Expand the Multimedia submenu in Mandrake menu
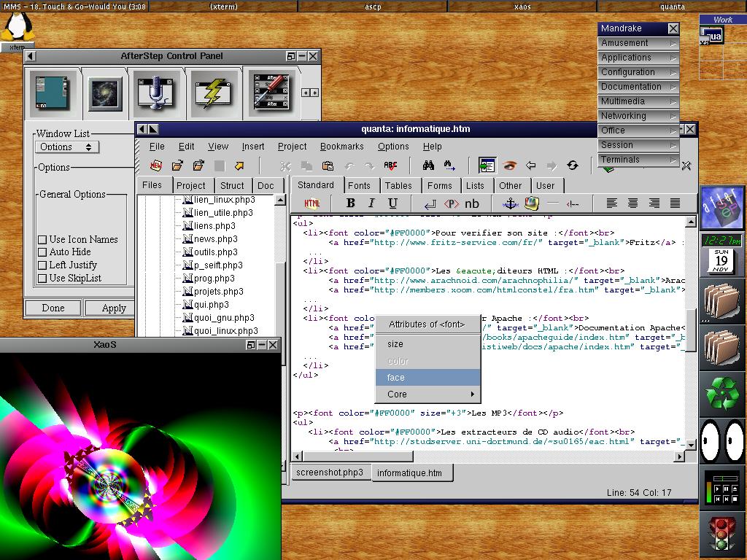This screenshot has width=747, height=560. pos(638,101)
